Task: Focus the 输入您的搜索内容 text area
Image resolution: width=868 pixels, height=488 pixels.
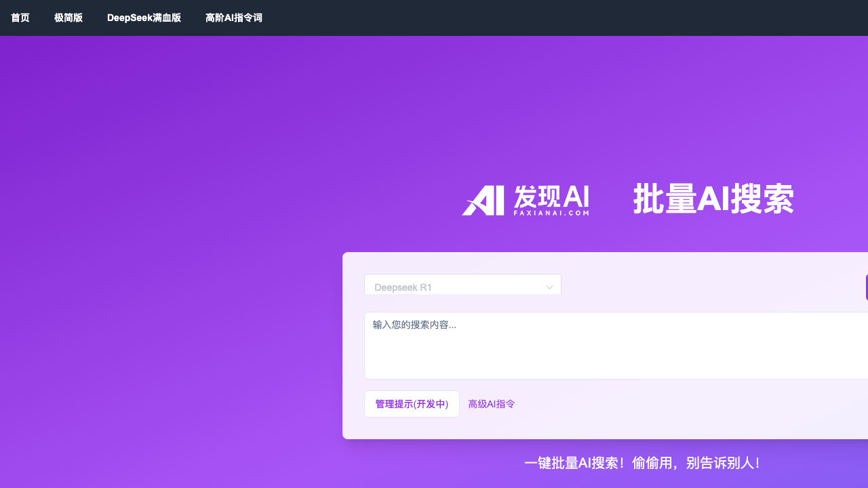Action: tap(616, 346)
